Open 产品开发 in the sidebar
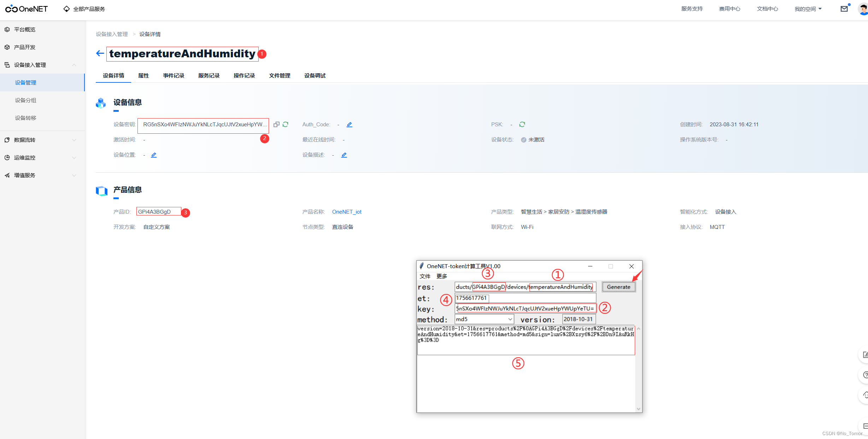Viewport: 868px width, 439px height. [25, 47]
